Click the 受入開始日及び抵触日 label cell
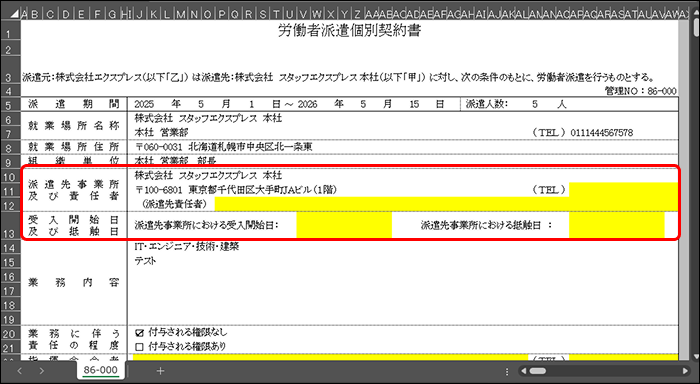Screen dimensions: 700x384 point(74,225)
